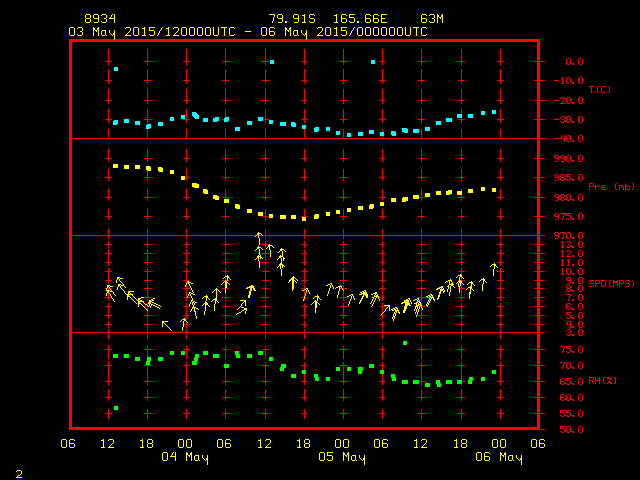Click the RH(%) humidity axis label
Image resolution: width=640 pixels, height=480 pixels.
pyautogui.click(x=598, y=381)
